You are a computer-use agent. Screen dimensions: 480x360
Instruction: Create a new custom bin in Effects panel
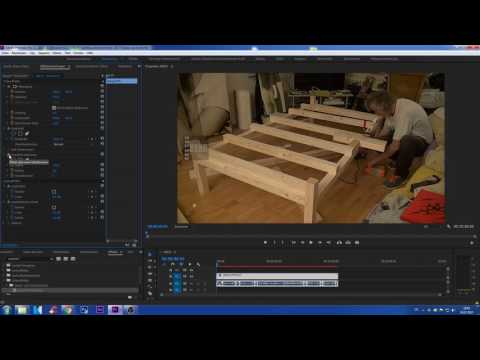(x=130, y=297)
